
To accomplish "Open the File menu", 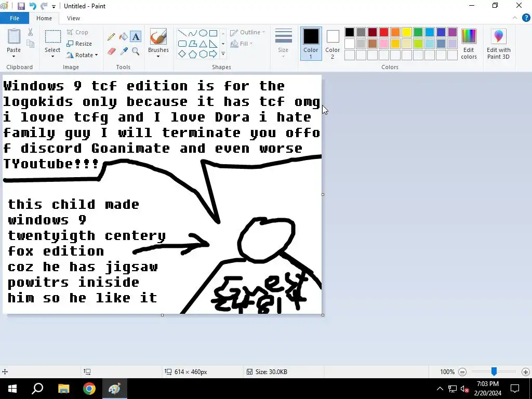I will (14, 18).
